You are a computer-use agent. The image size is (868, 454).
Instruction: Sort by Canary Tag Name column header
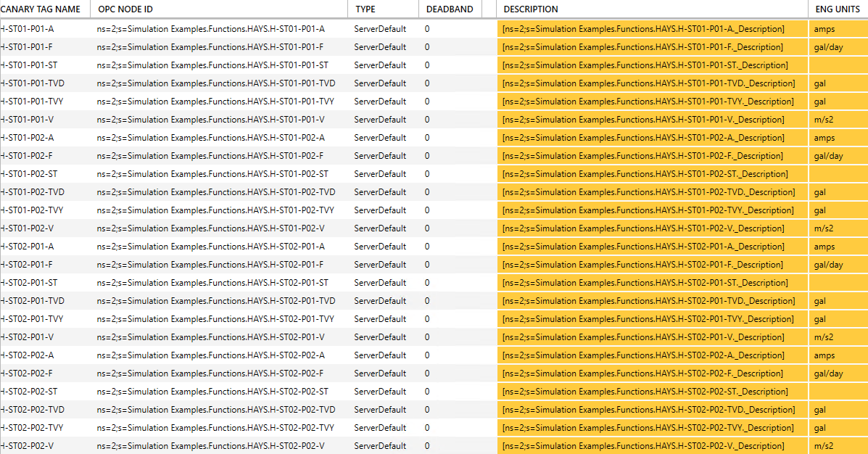pyautogui.click(x=40, y=9)
